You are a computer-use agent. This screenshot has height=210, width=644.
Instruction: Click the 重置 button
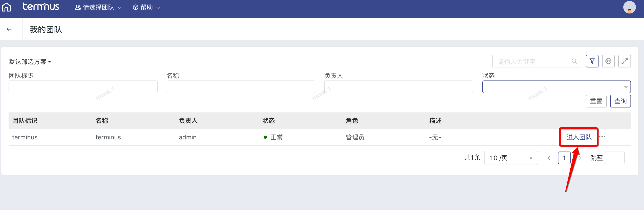pos(596,101)
